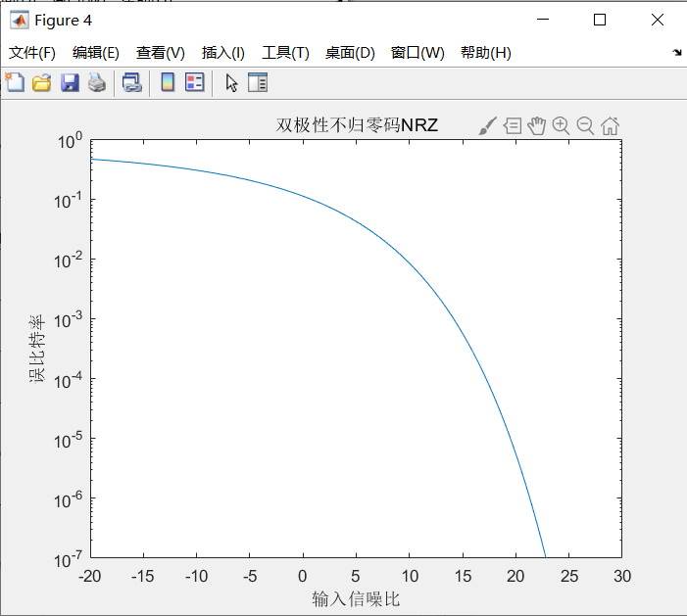
Task: Click the New Figure toolbar icon
Action: tap(16, 82)
